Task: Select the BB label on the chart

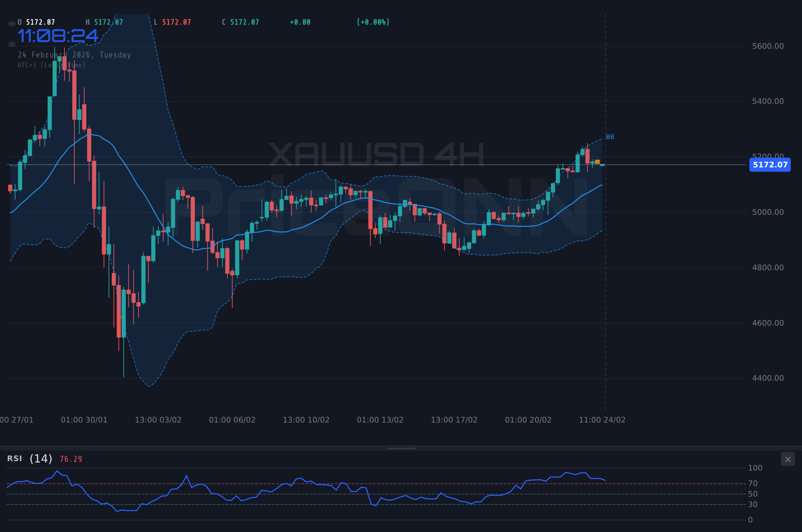Action: [610, 137]
